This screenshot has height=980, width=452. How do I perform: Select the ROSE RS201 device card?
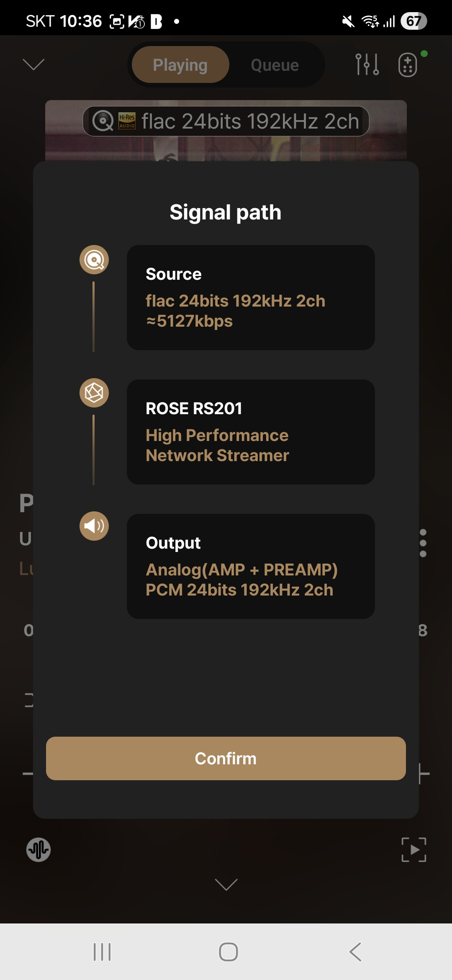[x=251, y=432]
